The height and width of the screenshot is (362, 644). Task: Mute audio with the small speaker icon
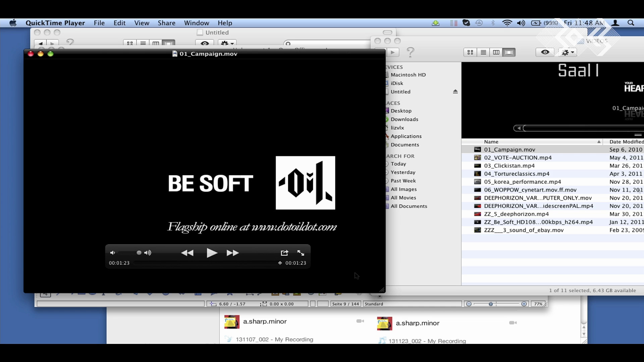coord(113,253)
